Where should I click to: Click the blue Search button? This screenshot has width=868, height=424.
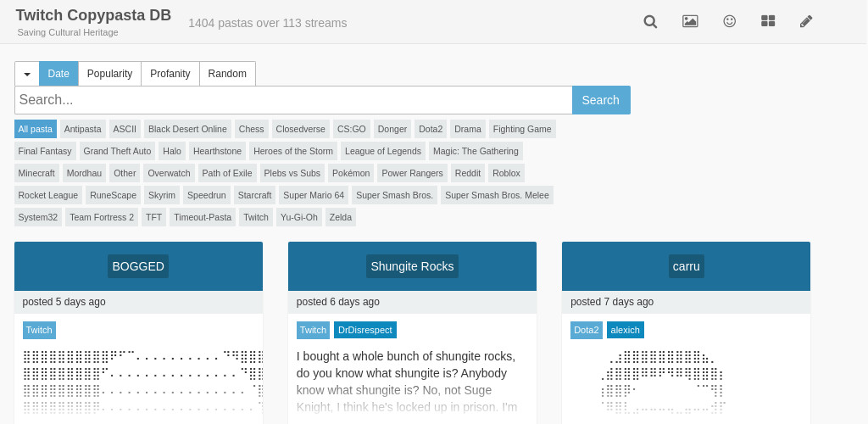pyautogui.click(x=601, y=100)
